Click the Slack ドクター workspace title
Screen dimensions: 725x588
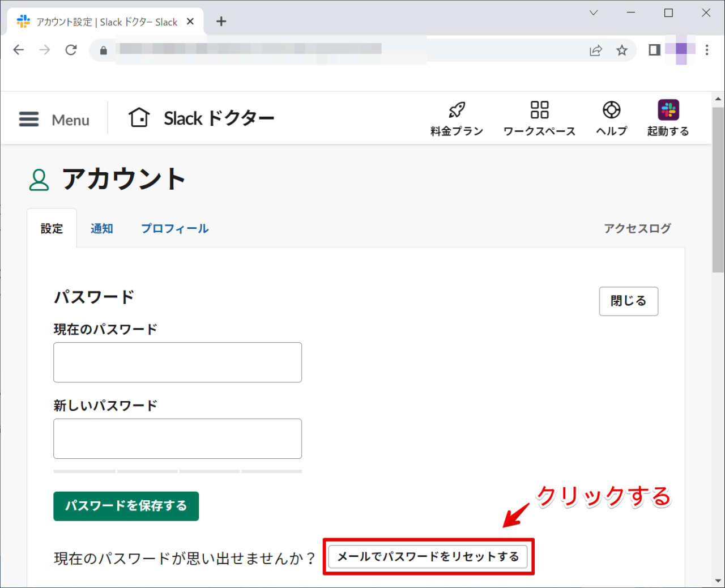click(219, 118)
